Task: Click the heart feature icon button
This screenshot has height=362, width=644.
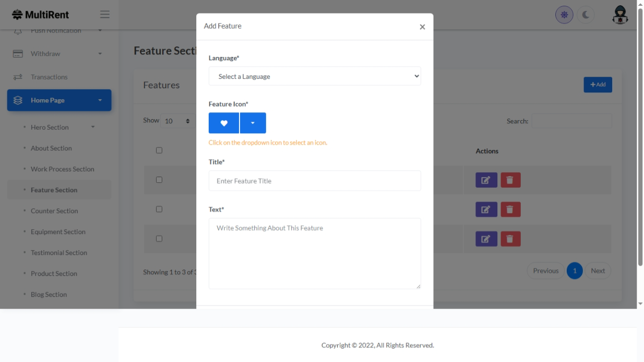Action: (224, 123)
